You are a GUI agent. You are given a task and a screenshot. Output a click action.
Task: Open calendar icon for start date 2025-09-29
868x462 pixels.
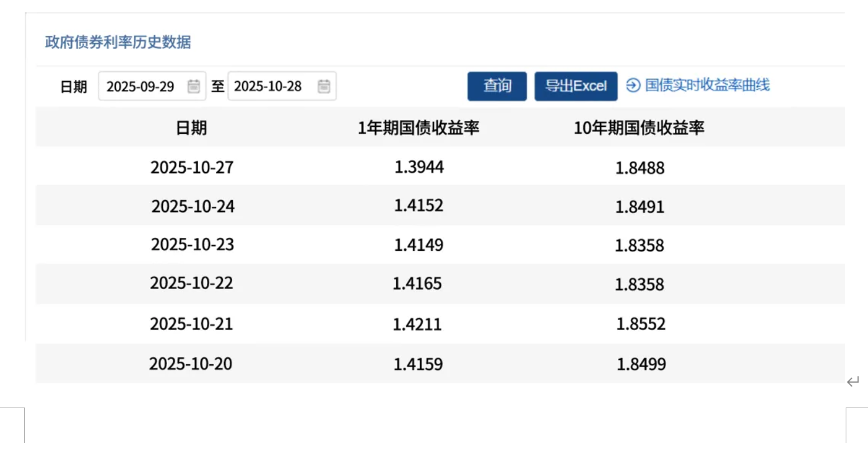[x=194, y=86]
